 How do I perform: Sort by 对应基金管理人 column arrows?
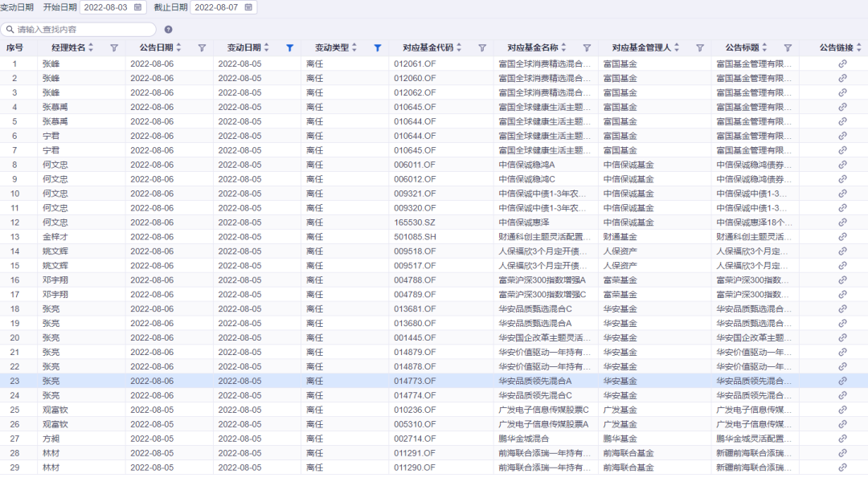click(x=677, y=47)
